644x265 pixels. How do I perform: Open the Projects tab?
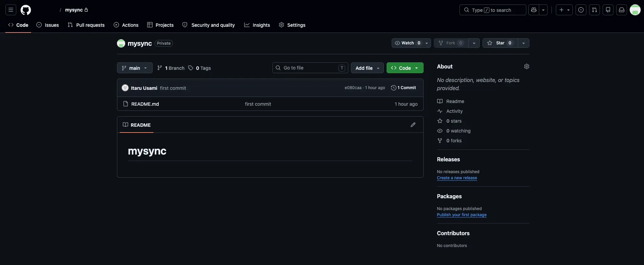click(160, 25)
